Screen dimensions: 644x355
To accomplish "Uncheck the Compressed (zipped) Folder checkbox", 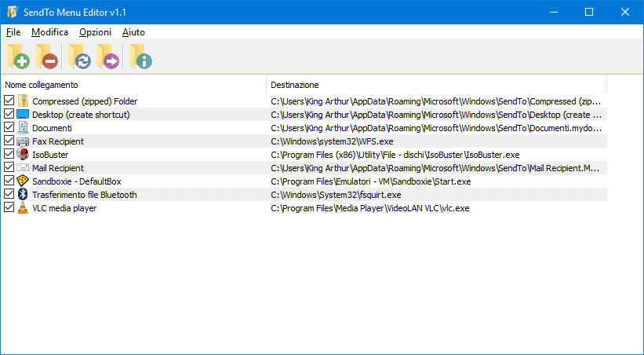I will point(9,101).
